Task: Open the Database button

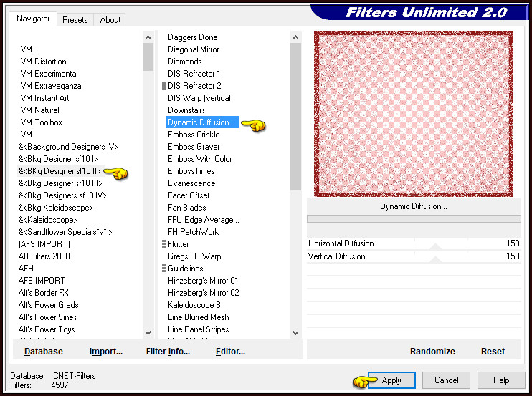Action: [x=44, y=352]
